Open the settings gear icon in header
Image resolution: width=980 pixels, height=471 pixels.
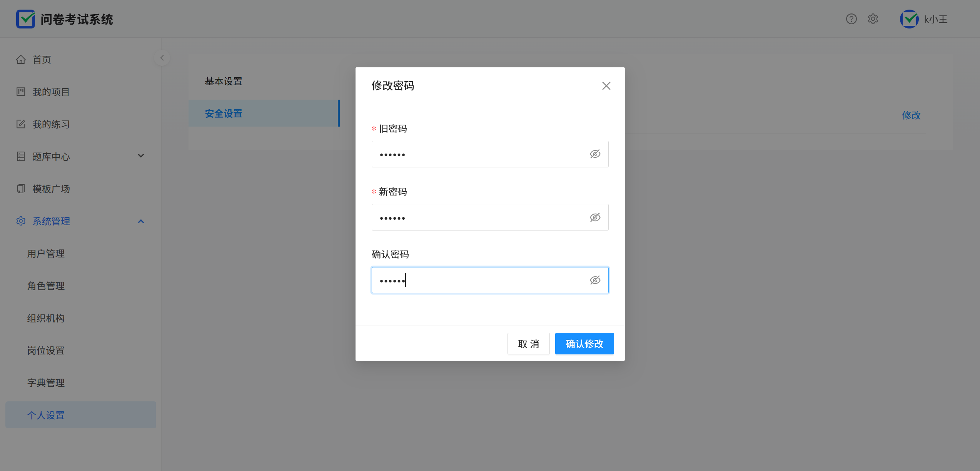873,19
